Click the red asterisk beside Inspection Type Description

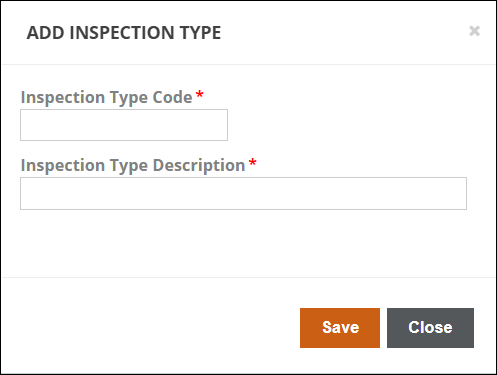(253, 162)
